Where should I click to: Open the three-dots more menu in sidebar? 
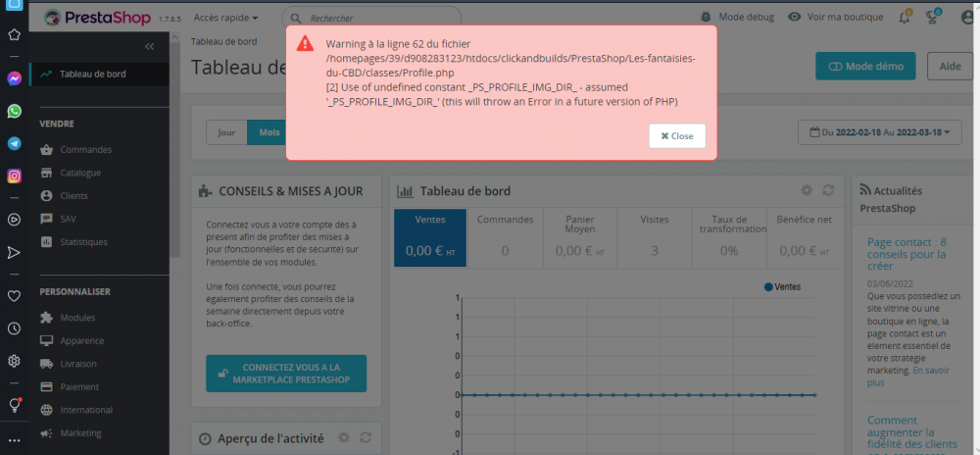(15, 440)
